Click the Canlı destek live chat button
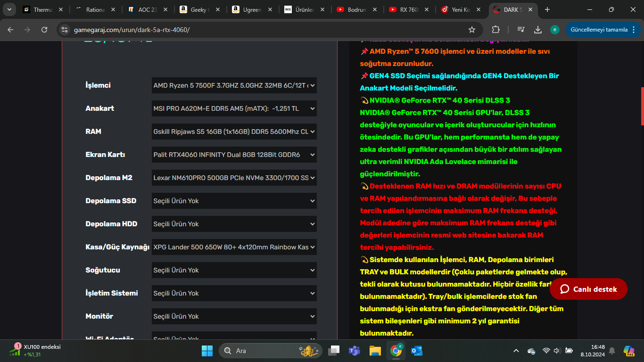The height and width of the screenshot is (362, 644). point(588,289)
